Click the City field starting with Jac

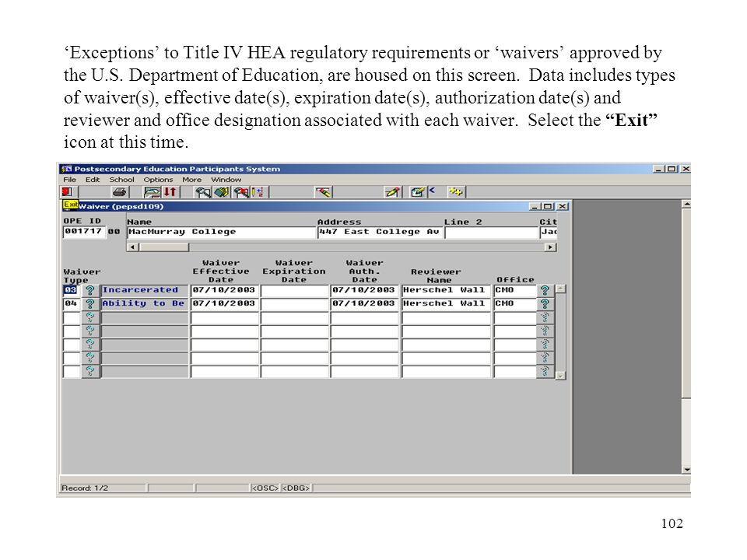click(549, 233)
